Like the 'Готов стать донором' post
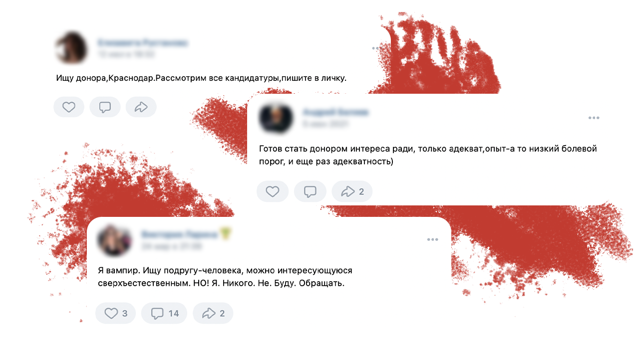The width and height of the screenshot is (644, 349). click(273, 191)
